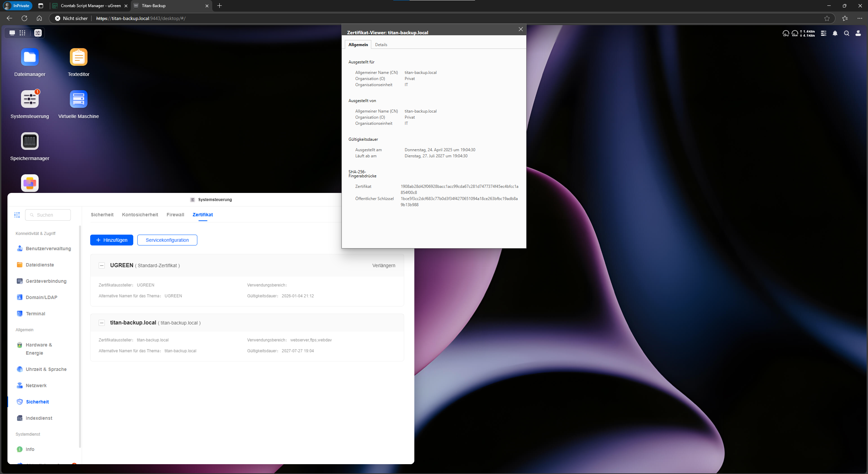Image resolution: width=868 pixels, height=474 pixels.
Task: Show the desktop via NAS taskbar monitor icon
Action: [x=12, y=33]
